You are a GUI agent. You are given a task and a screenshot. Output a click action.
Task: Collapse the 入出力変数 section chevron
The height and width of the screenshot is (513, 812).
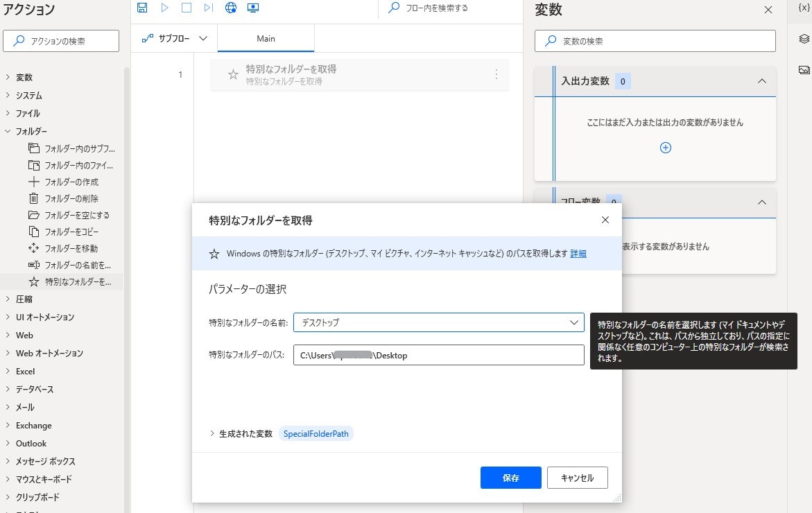pyautogui.click(x=762, y=81)
